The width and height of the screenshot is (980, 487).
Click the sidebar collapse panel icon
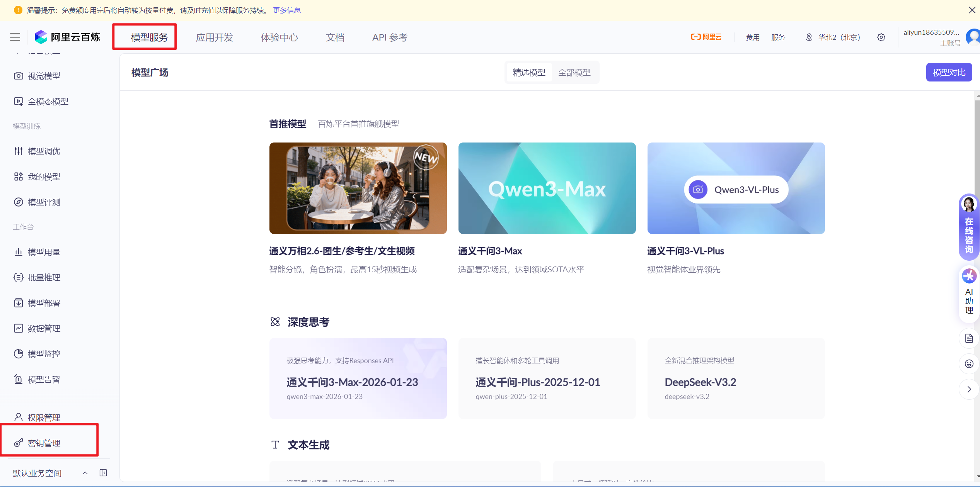coord(103,473)
